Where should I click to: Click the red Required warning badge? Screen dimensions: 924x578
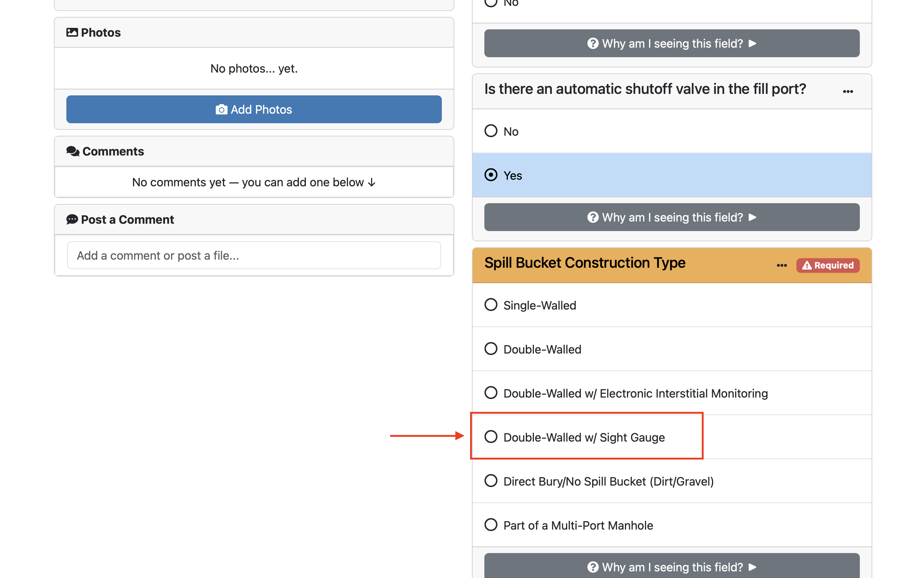point(828,265)
